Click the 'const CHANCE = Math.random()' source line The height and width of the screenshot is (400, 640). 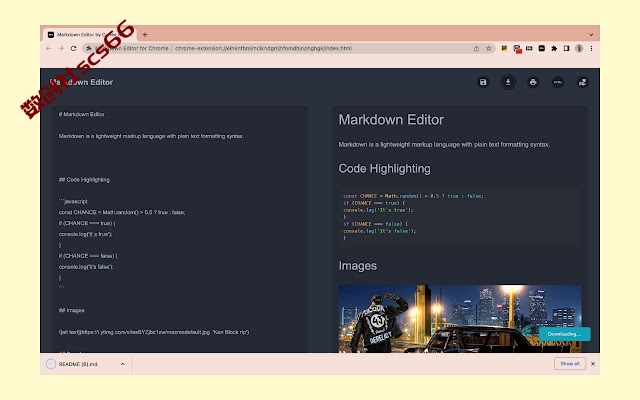[x=122, y=212]
